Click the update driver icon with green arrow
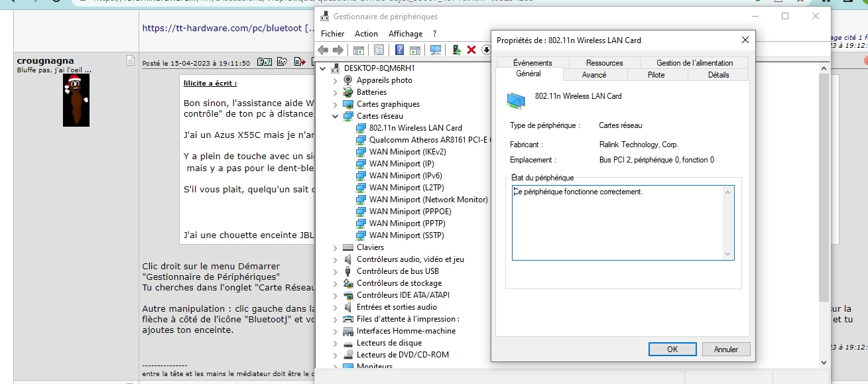The height and width of the screenshot is (384, 868). 457,50
